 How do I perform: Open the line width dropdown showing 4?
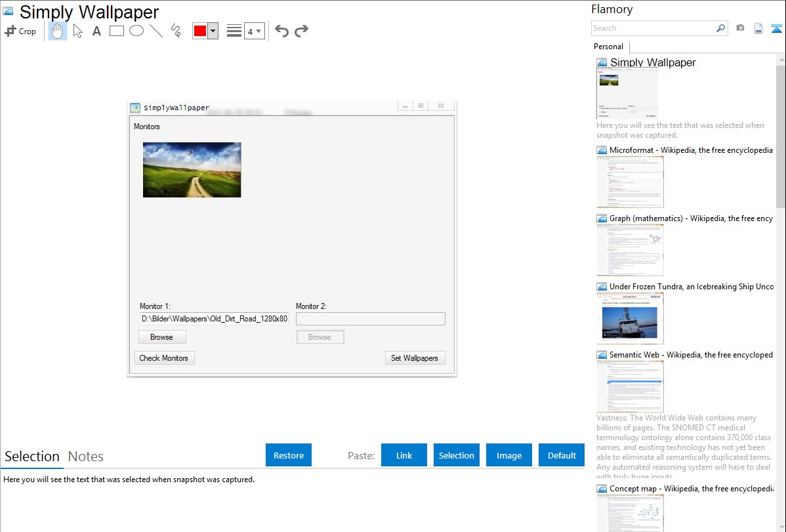[255, 31]
